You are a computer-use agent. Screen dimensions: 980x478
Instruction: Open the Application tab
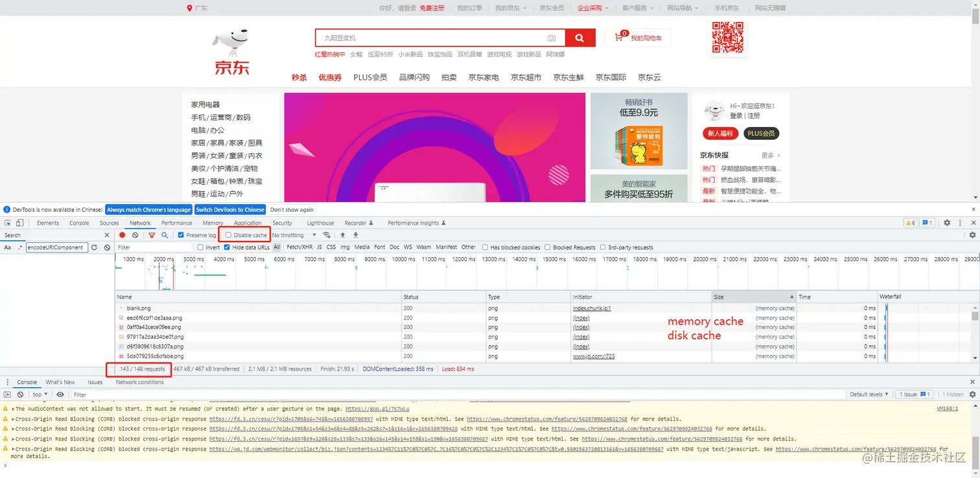(x=248, y=223)
